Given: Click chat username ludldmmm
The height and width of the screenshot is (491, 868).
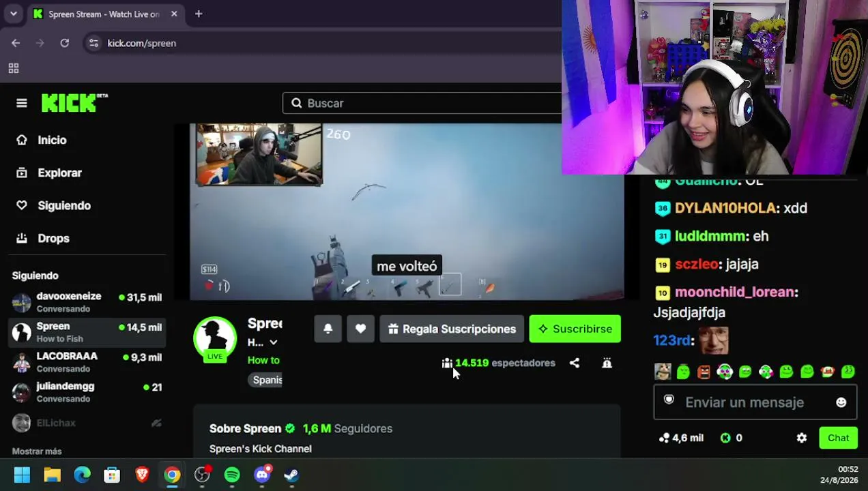Looking at the screenshot, I should point(710,236).
